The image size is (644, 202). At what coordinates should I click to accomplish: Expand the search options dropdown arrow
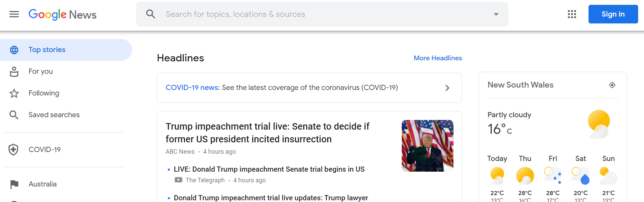pyautogui.click(x=496, y=14)
